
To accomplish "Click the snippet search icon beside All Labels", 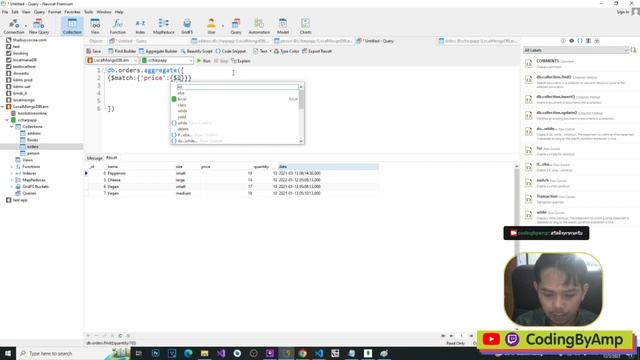I will pyautogui.click(x=633, y=50).
